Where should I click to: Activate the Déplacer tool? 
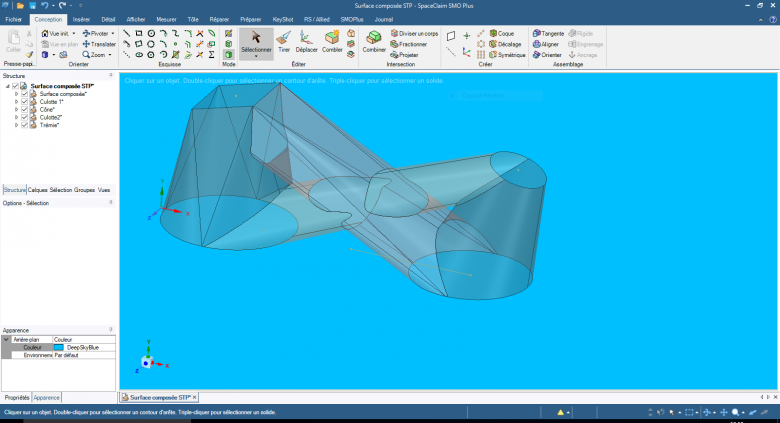coord(307,40)
